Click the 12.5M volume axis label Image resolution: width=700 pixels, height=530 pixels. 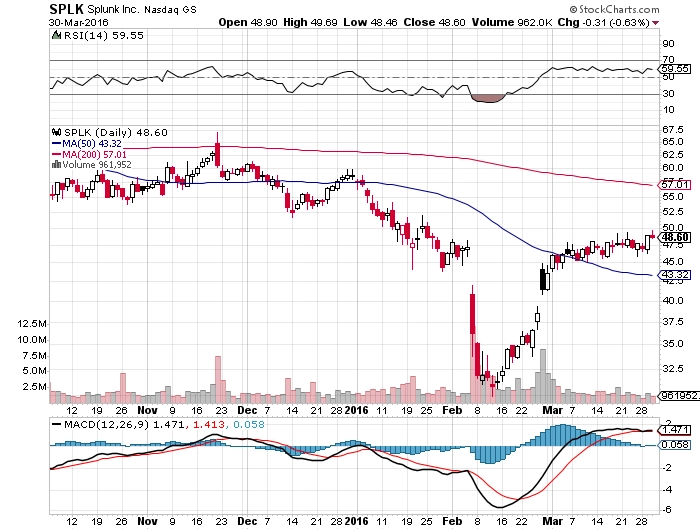coord(31,324)
